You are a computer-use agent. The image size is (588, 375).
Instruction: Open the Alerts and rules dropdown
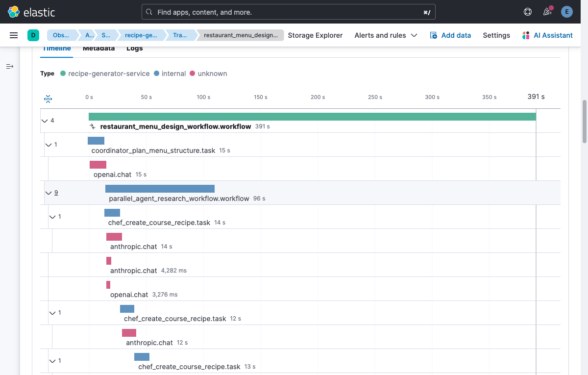(386, 35)
